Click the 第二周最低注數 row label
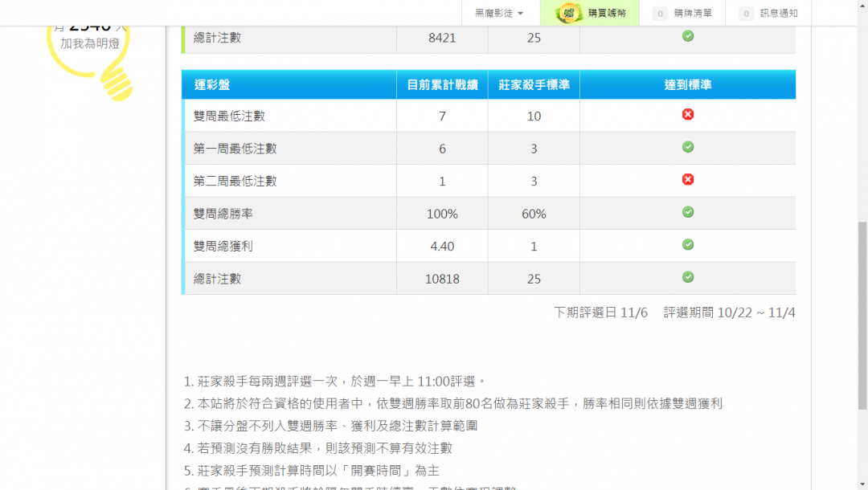The image size is (868, 490). 235,182
